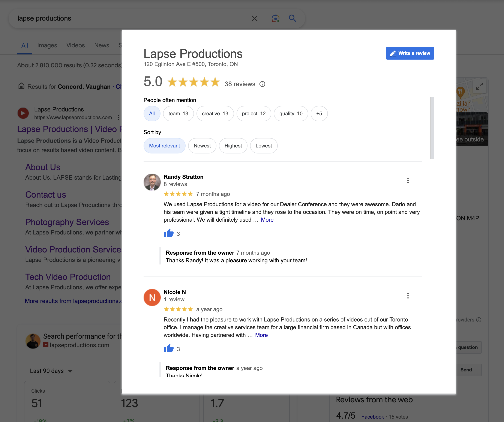Click the Write a review button
This screenshot has height=422, width=504.
[410, 53]
